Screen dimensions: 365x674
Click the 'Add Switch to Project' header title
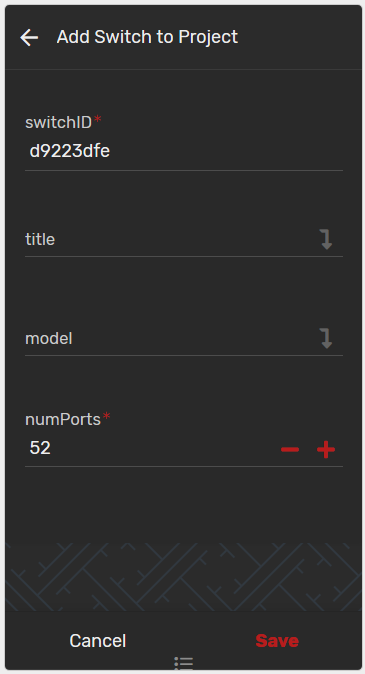(x=147, y=37)
